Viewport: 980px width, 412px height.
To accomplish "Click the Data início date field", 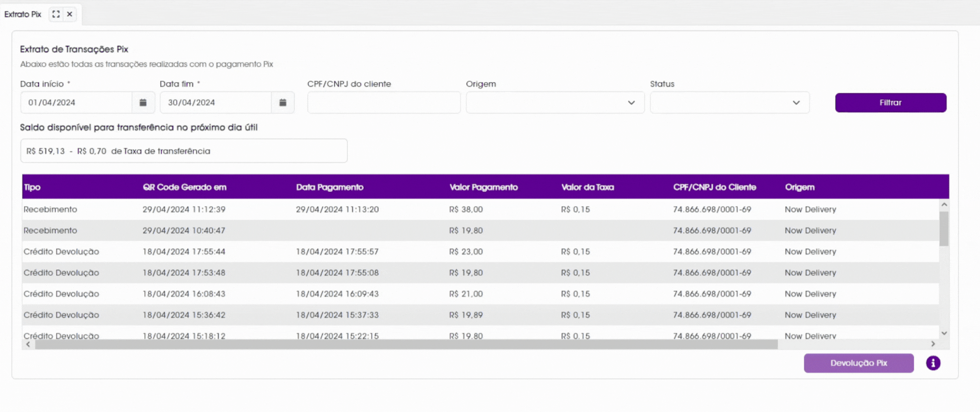I will (76, 102).
